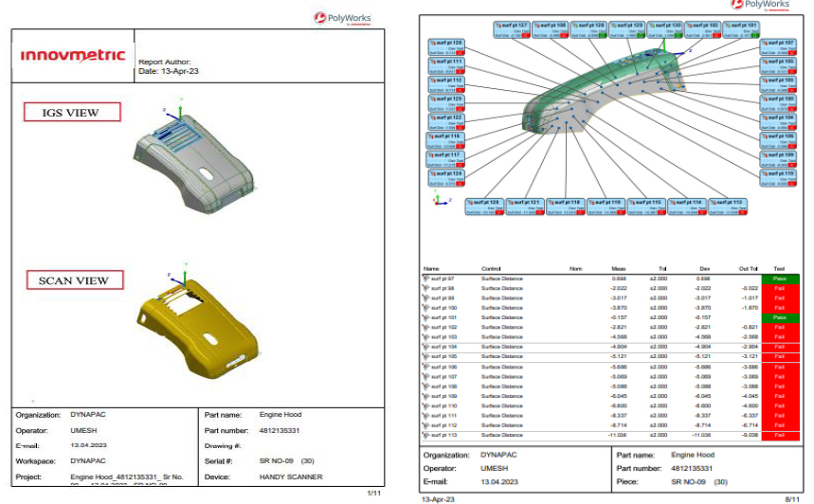Click the IGS VIEW label box
Image resolution: width=814 pixels, height=504 pixels.
pyautogui.click(x=73, y=112)
